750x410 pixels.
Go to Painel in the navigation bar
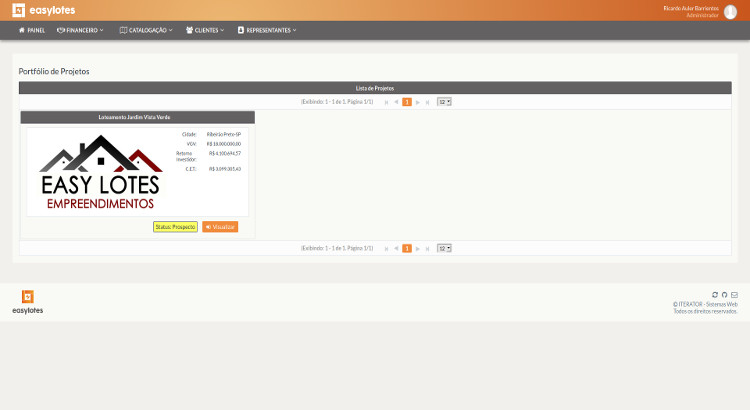tap(32, 30)
